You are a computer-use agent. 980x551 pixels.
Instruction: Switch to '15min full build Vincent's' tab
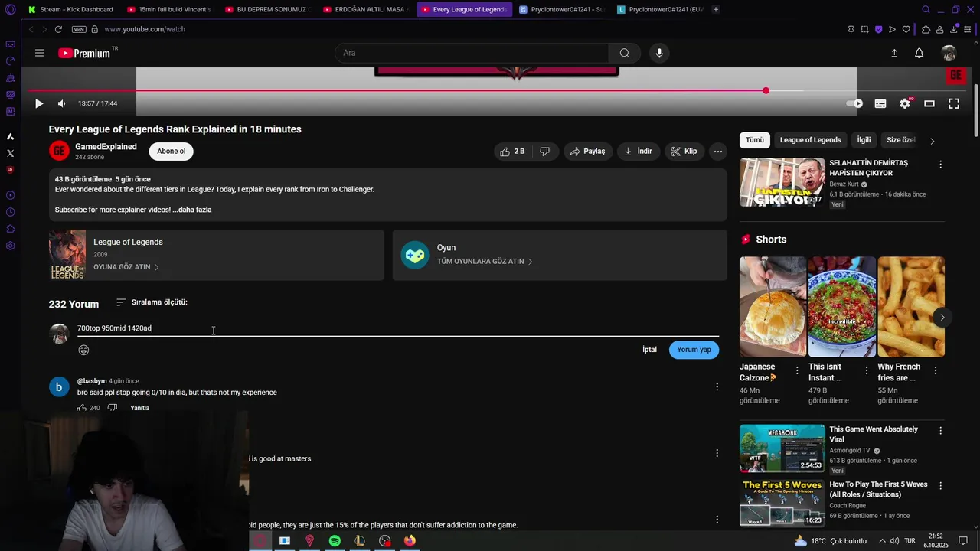click(169, 9)
